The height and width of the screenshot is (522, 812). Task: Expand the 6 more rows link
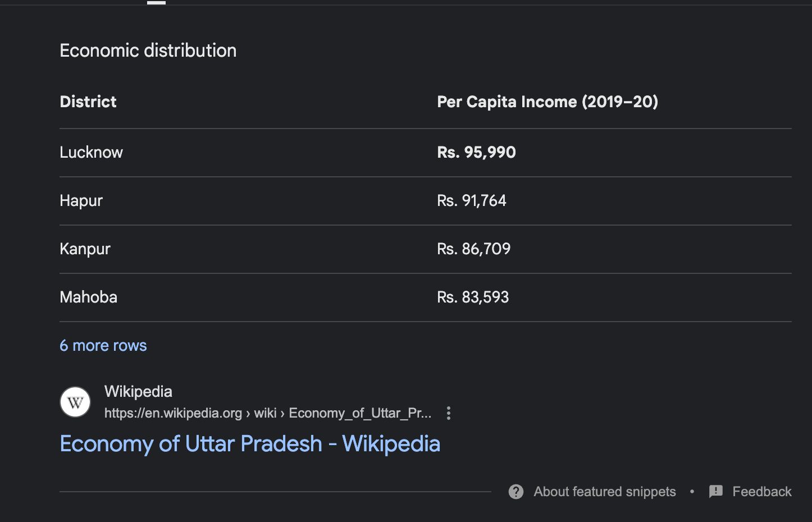(x=103, y=346)
